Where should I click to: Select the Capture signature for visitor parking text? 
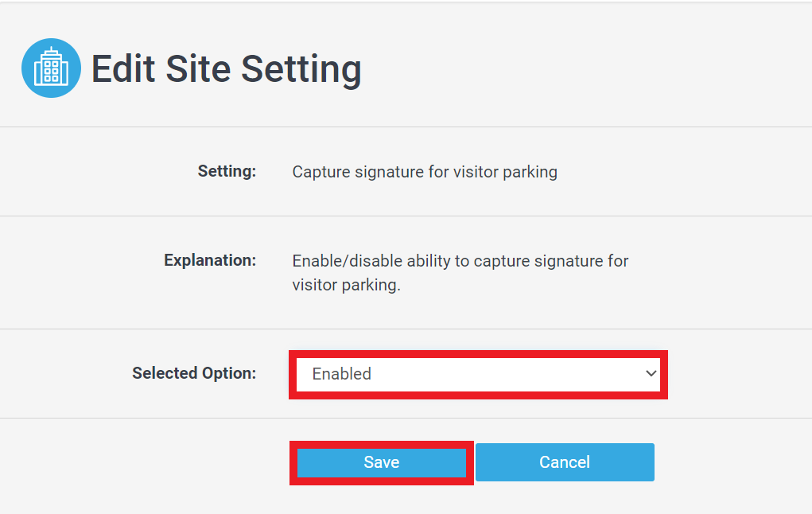coord(425,172)
